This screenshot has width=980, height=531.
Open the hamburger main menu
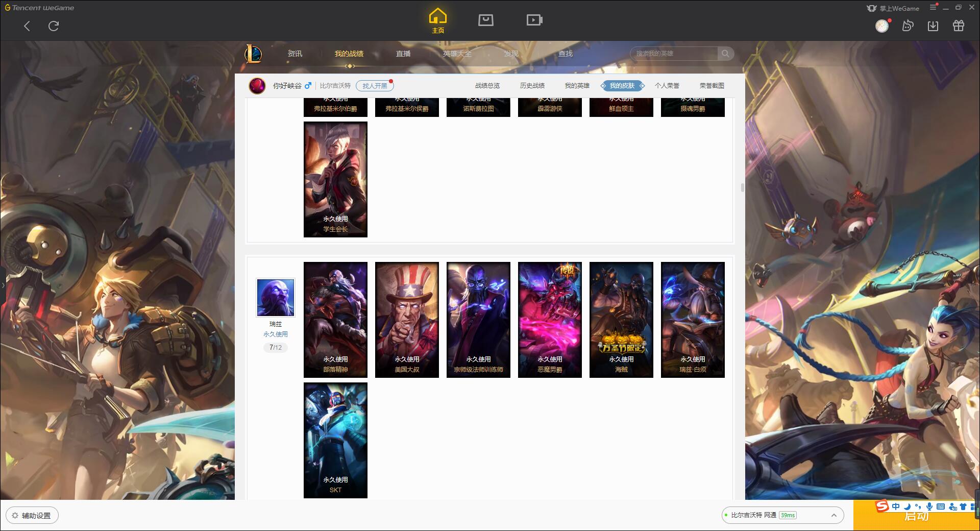[933, 7]
